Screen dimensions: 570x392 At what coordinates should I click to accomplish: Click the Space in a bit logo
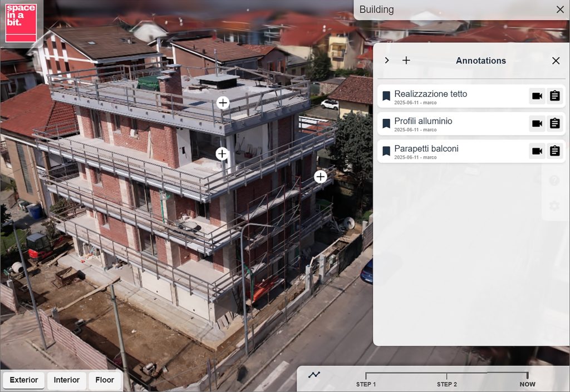pyautogui.click(x=21, y=23)
